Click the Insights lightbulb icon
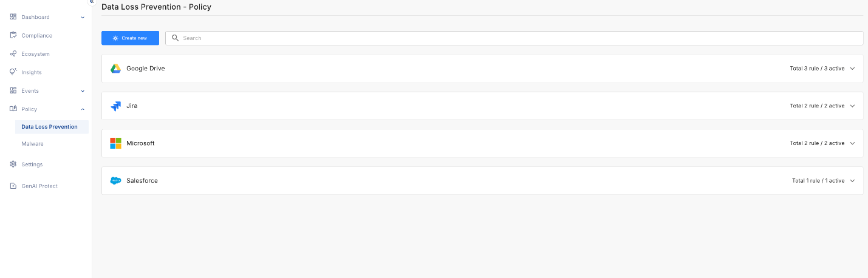Screen dimensions: 868x278 click(13, 72)
